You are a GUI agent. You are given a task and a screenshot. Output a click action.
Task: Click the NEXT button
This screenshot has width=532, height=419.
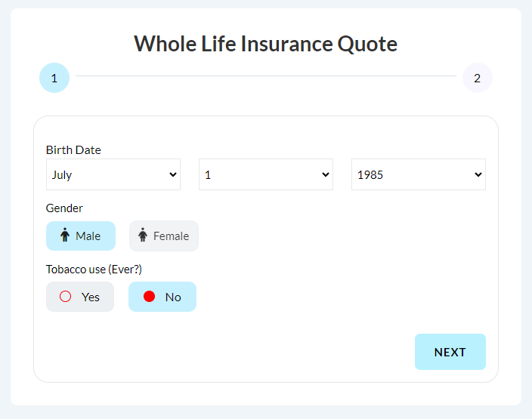pyautogui.click(x=450, y=352)
